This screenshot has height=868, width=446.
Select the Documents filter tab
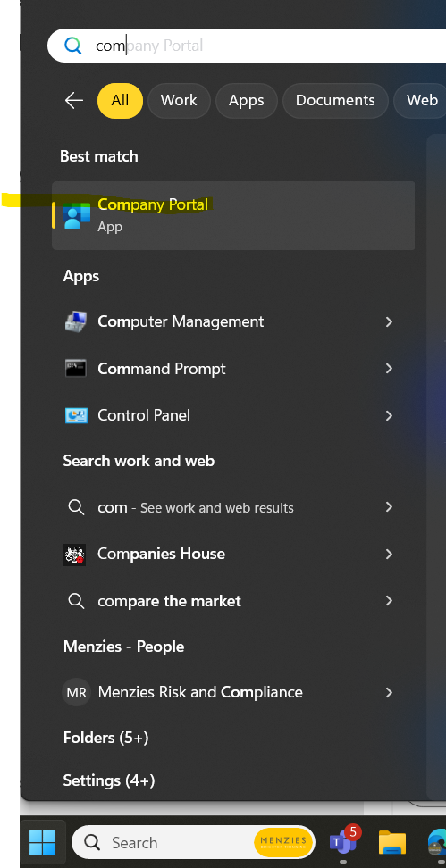(x=335, y=100)
